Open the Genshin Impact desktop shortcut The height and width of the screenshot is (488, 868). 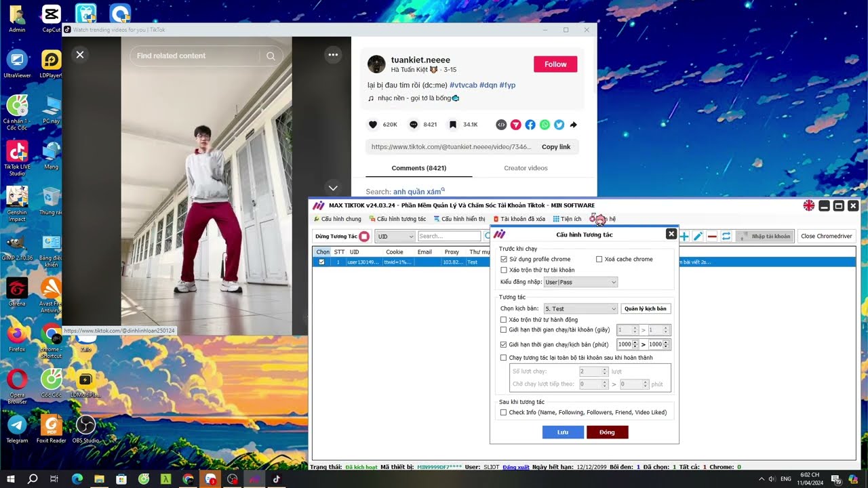click(x=17, y=203)
